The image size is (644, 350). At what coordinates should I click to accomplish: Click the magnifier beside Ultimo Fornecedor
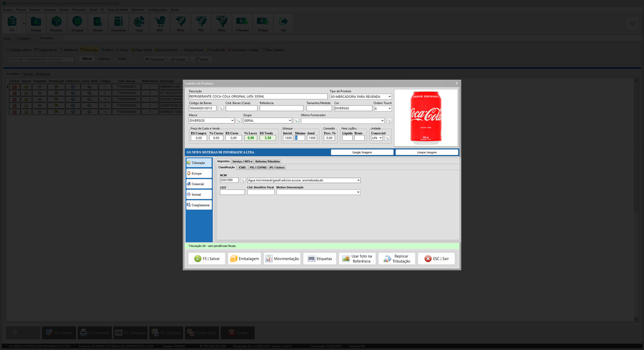[389, 121]
